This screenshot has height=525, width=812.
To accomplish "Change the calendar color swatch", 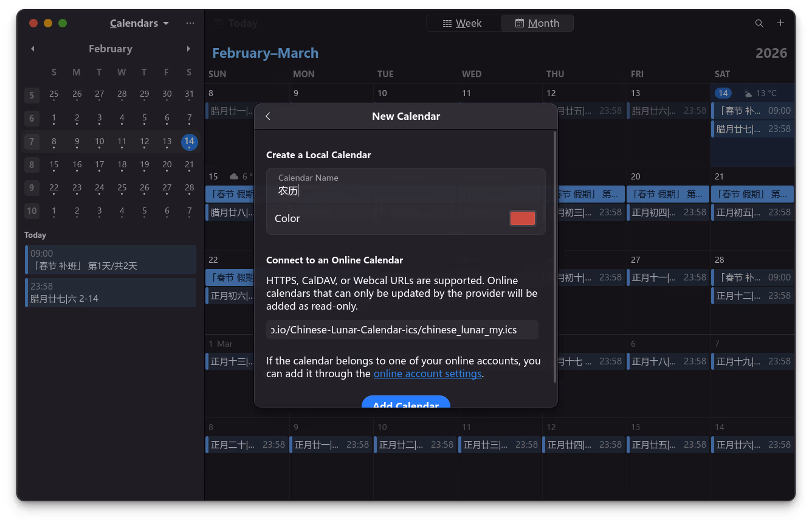I will [x=522, y=218].
